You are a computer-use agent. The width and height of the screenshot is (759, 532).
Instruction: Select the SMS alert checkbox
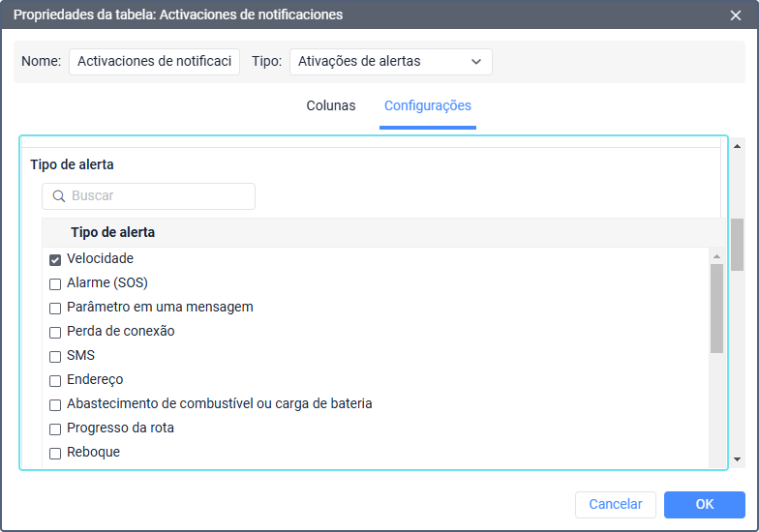point(55,356)
